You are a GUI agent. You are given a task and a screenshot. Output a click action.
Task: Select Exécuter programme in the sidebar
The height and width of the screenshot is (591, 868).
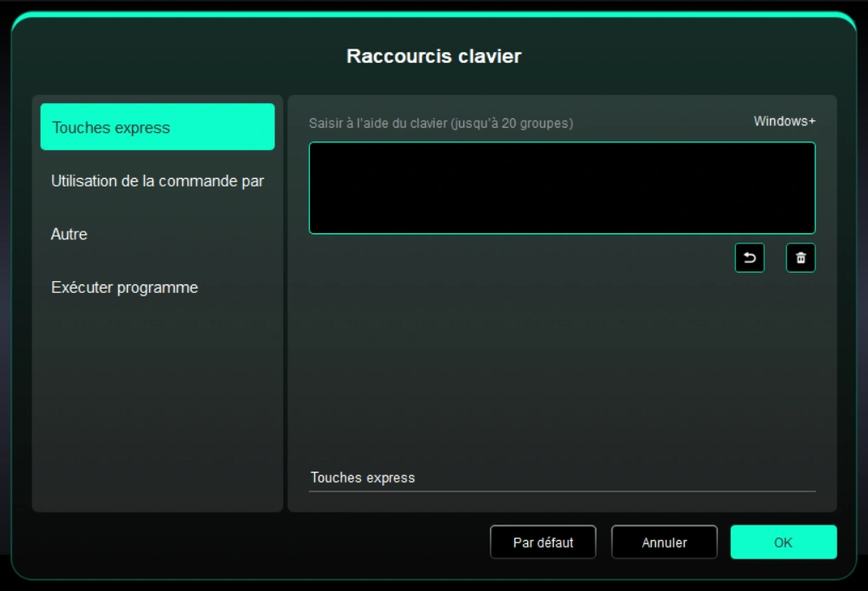(124, 288)
